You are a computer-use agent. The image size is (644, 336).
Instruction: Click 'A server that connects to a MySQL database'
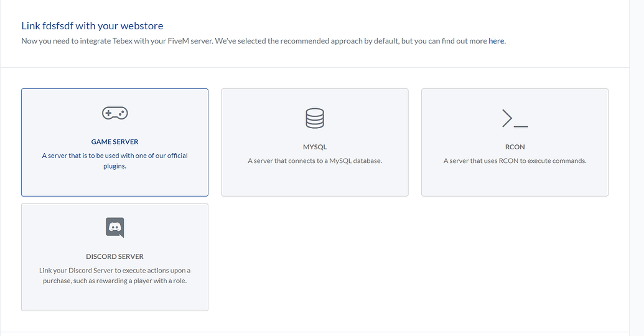[x=315, y=161]
